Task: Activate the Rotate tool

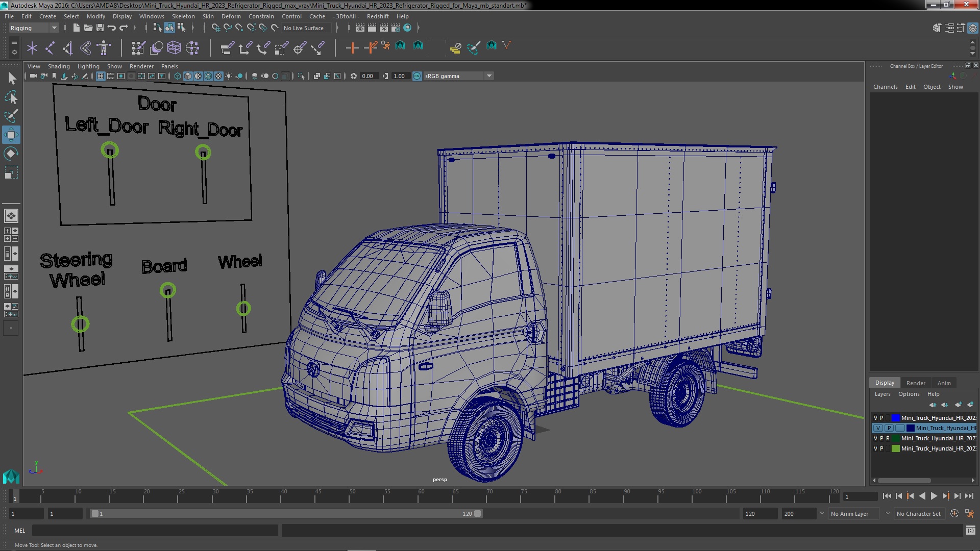Action: click(11, 154)
